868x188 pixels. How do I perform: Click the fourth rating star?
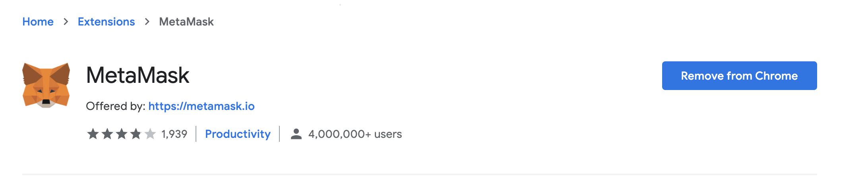pyautogui.click(x=136, y=134)
